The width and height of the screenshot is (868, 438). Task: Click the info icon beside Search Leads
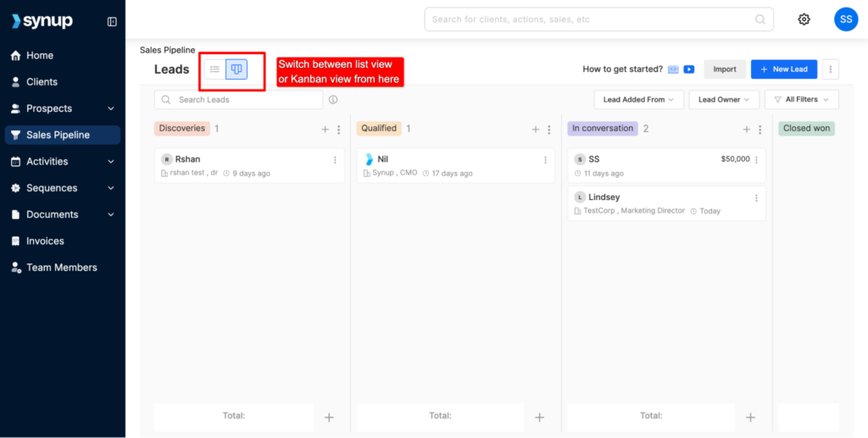333,100
